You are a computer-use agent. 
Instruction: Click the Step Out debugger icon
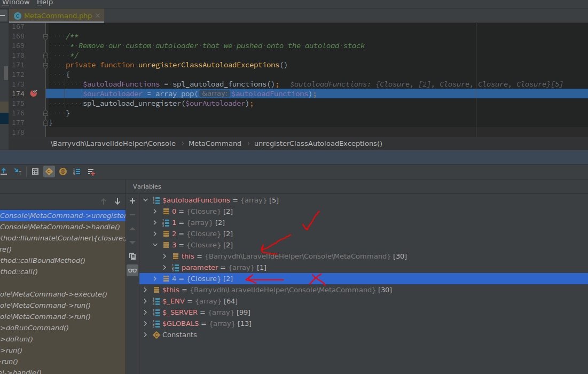tap(4, 172)
